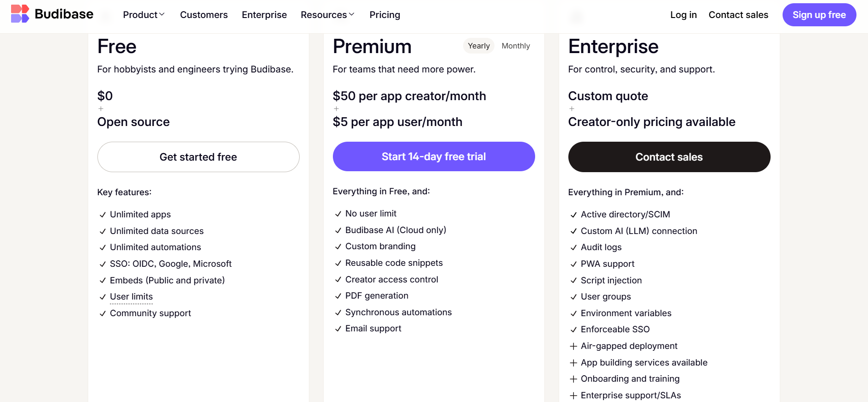Start the 14-day free trial
The height and width of the screenshot is (402, 868).
coord(434,156)
